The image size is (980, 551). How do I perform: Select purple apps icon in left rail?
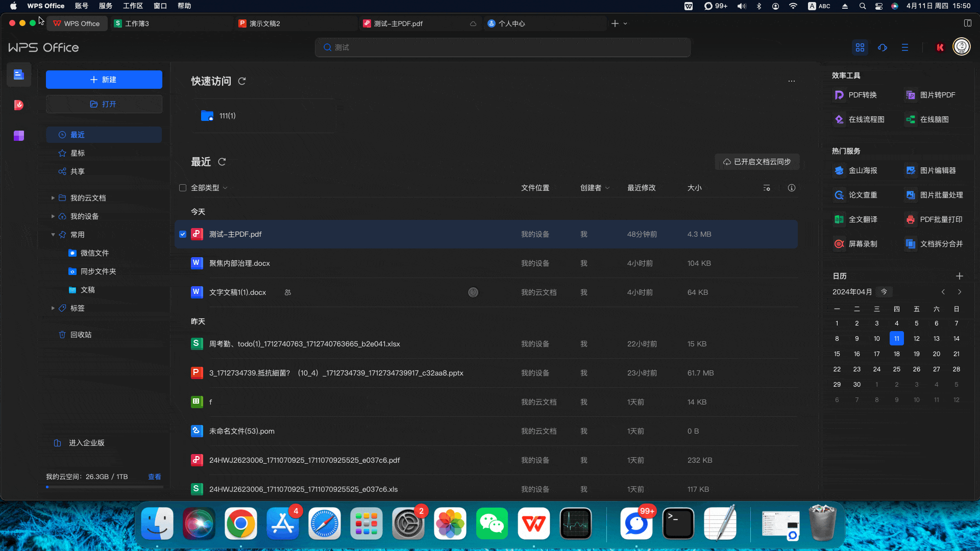click(19, 136)
